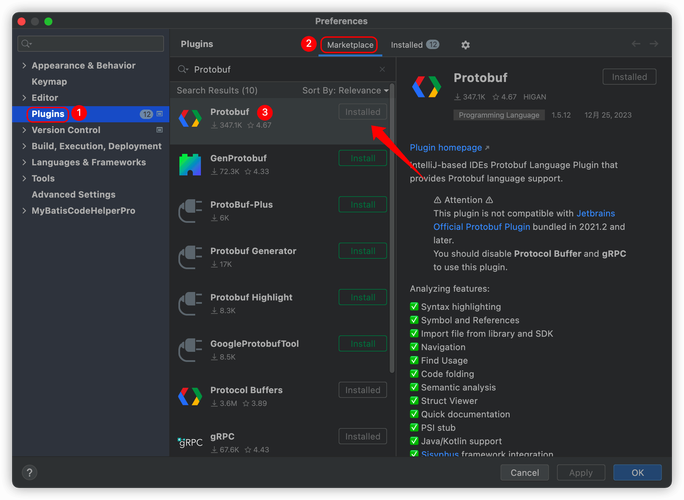Viewport: 684px width, 500px height.
Task: Open the Sort By Relevance dropdown
Action: pos(345,91)
